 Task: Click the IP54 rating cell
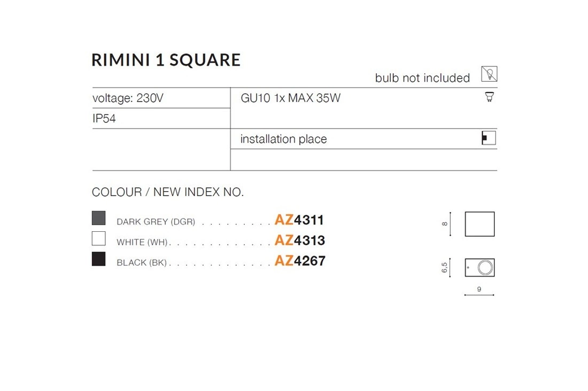click(104, 119)
